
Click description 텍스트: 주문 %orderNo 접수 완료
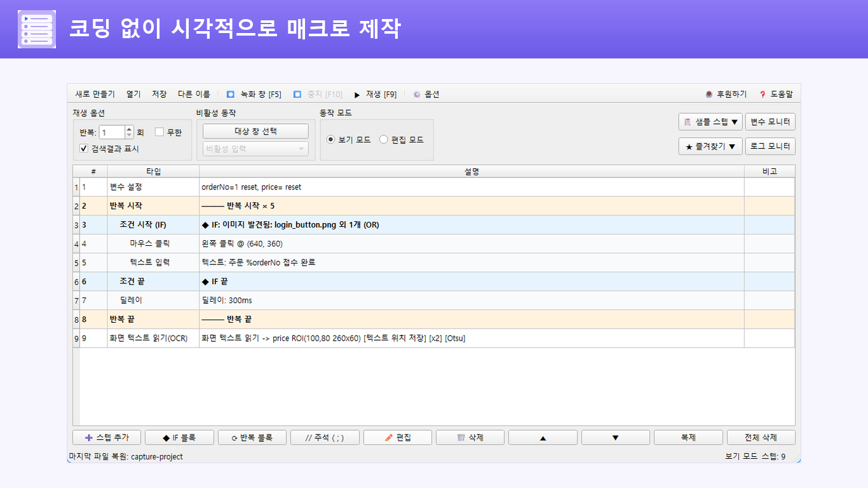[x=258, y=262]
